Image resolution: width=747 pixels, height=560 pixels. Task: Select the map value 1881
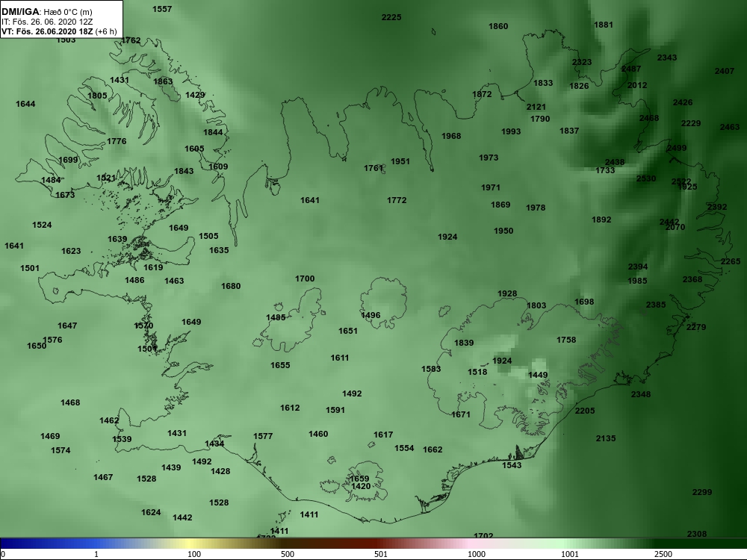[x=604, y=25]
